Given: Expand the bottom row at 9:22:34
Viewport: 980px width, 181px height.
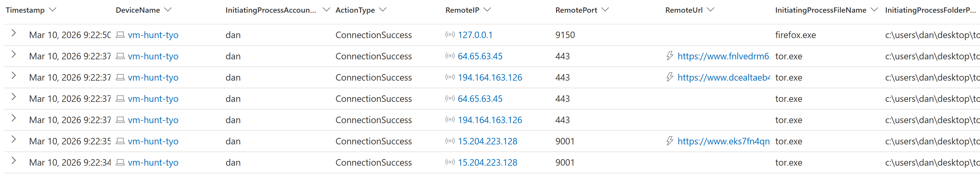Looking at the screenshot, I should [x=14, y=161].
